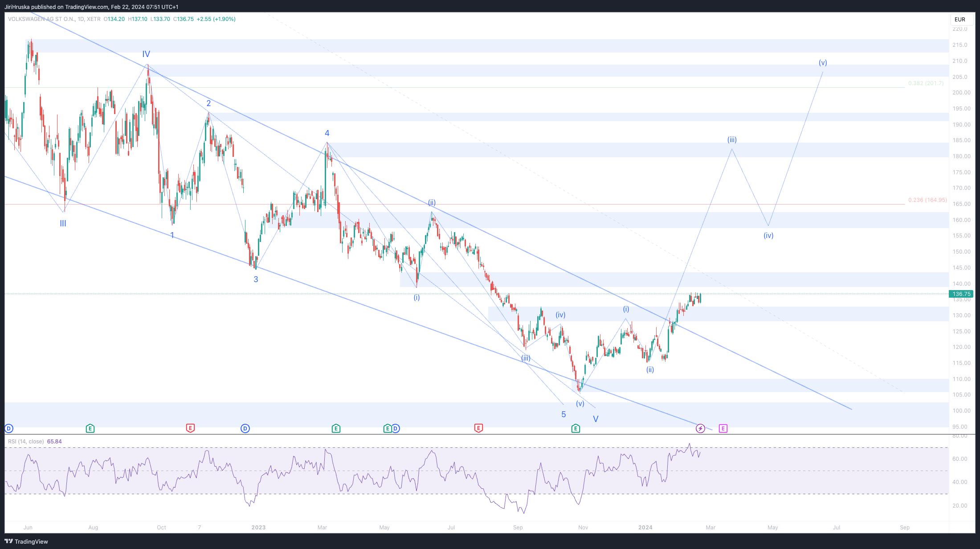Click the 2024 label on the time axis

[x=645, y=528]
